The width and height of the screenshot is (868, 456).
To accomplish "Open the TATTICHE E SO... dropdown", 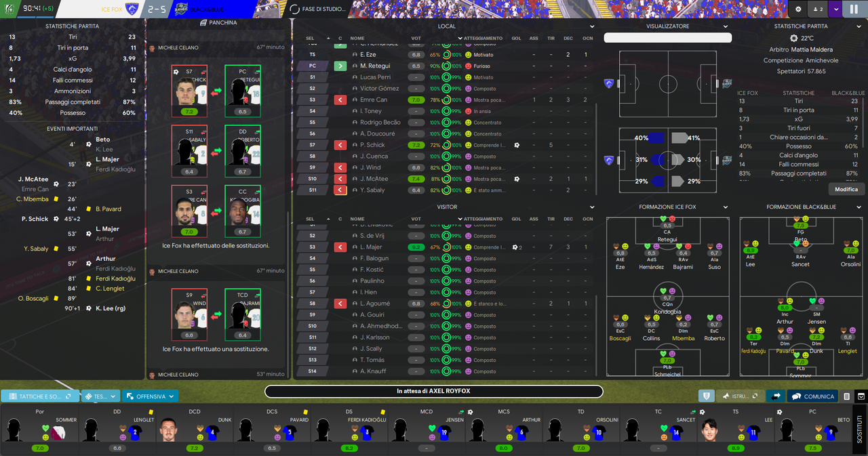I will click(x=40, y=396).
